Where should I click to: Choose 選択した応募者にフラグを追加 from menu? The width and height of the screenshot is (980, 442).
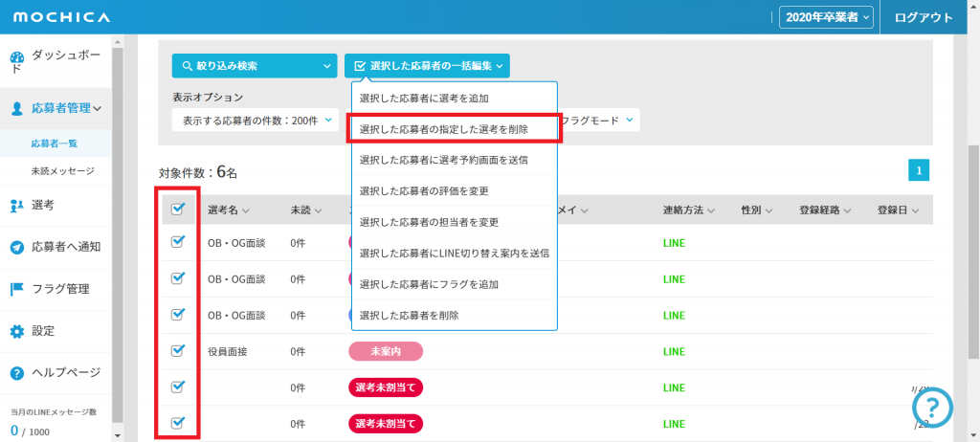tap(454, 284)
